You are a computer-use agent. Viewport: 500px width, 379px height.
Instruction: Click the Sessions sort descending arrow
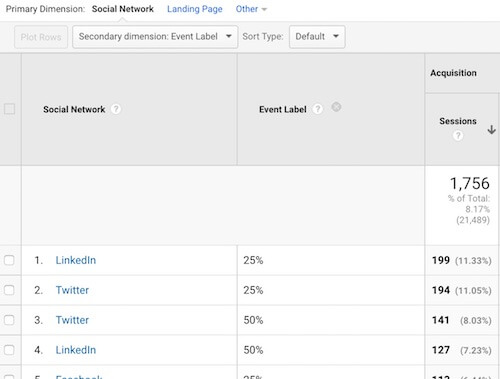click(x=491, y=129)
